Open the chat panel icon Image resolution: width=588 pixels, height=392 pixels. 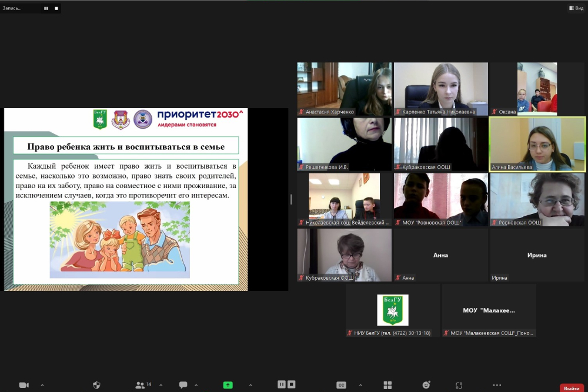183,385
